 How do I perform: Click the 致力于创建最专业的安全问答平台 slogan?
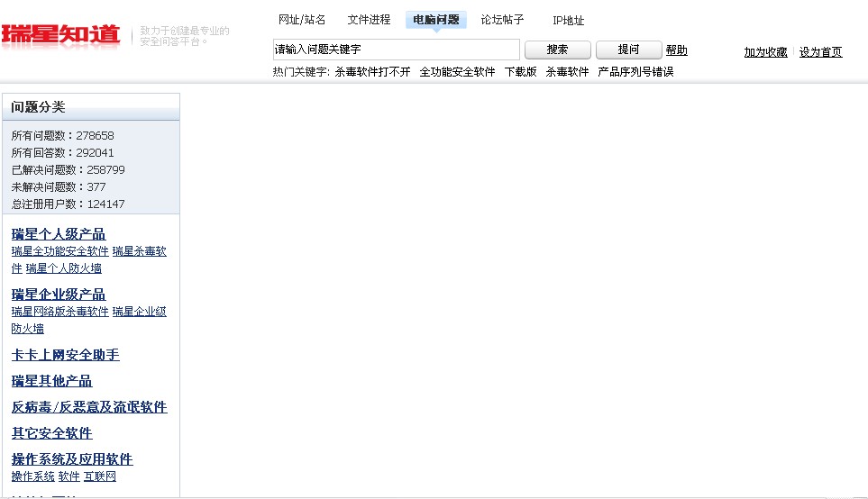point(185,36)
